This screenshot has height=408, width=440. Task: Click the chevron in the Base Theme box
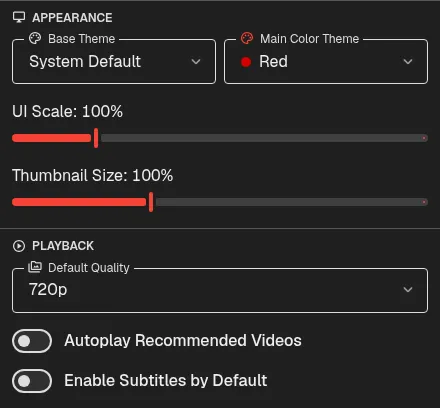pyautogui.click(x=196, y=62)
